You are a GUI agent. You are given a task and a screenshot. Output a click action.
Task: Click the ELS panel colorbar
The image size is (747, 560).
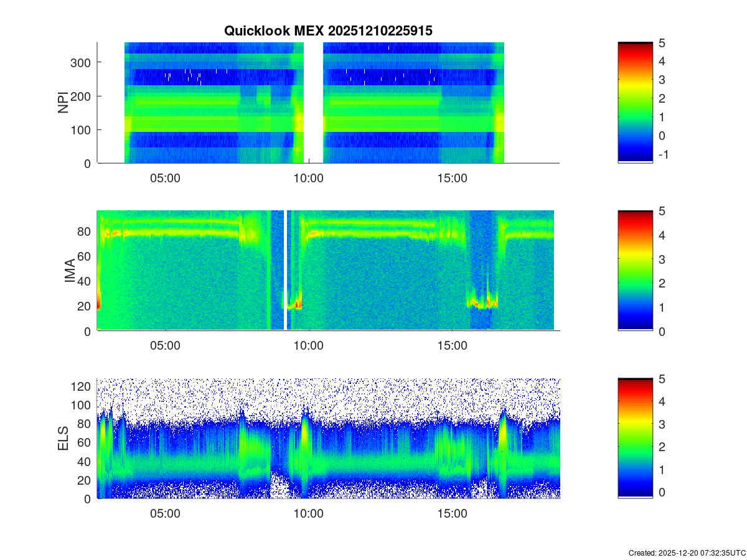(635, 438)
